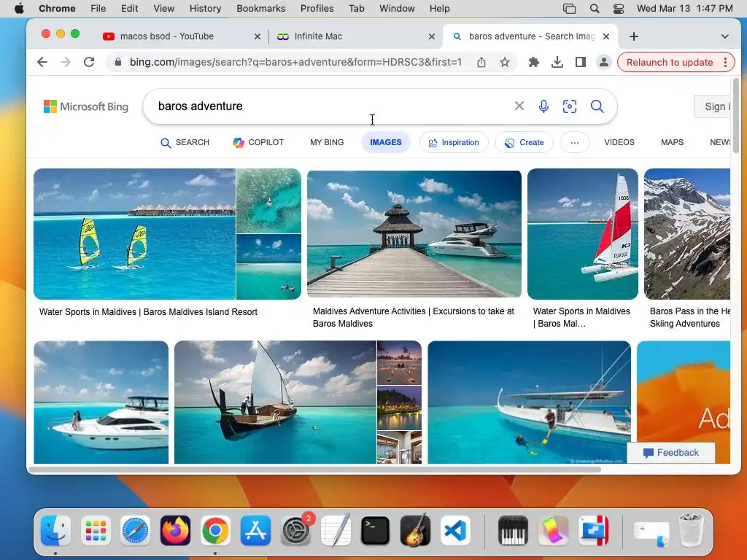Click Maldives Adventure Activities caption link
747x560 pixels.
point(414,317)
